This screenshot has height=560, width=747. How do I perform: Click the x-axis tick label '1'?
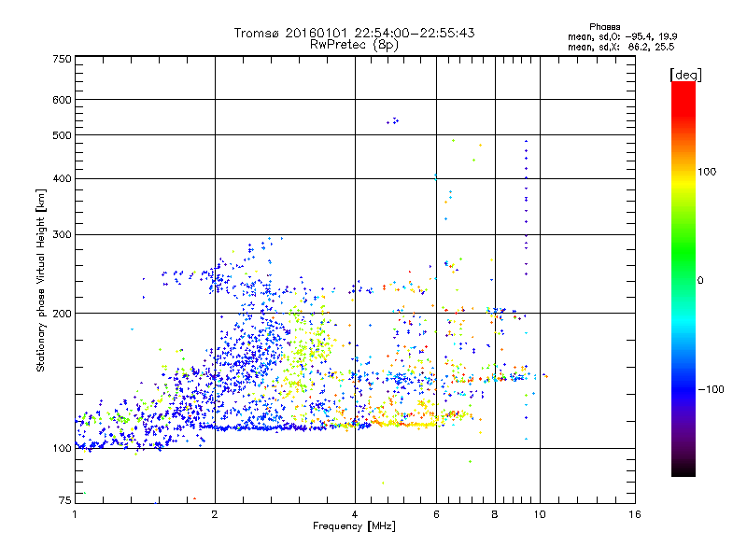pyautogui.click(x=75, y=514)
